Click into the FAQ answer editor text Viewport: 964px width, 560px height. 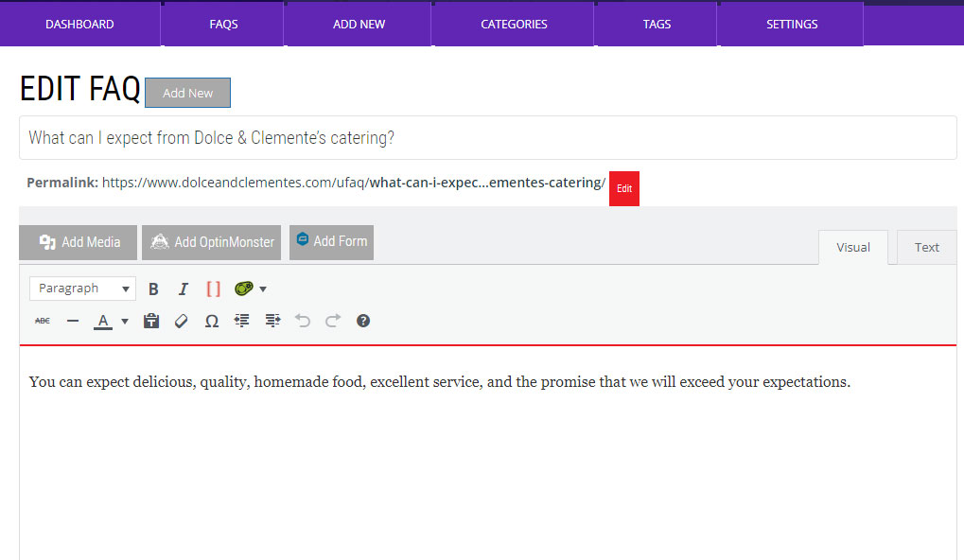coord(440,382)
